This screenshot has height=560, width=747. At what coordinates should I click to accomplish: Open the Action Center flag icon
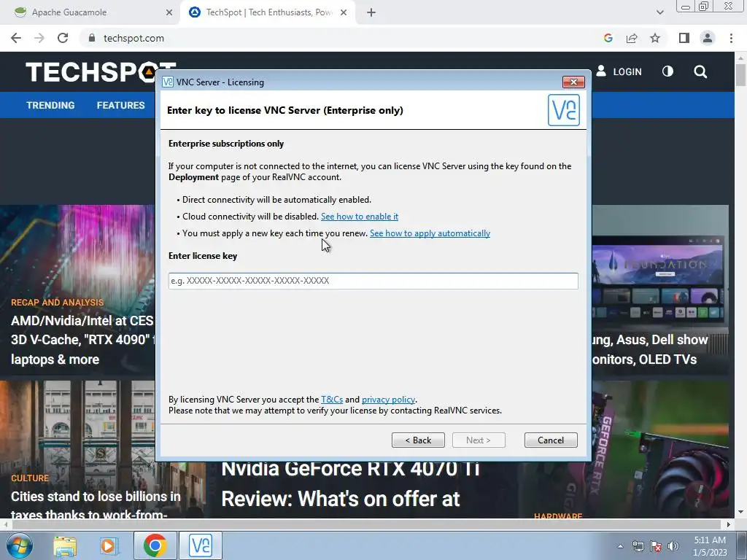tap(656, 547)
